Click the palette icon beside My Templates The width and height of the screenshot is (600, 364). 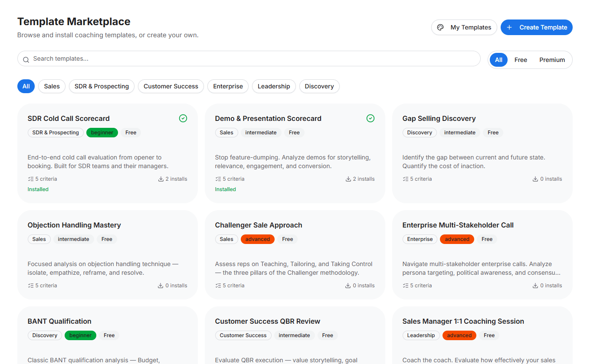pyautogui.click(x=440, y=27)
